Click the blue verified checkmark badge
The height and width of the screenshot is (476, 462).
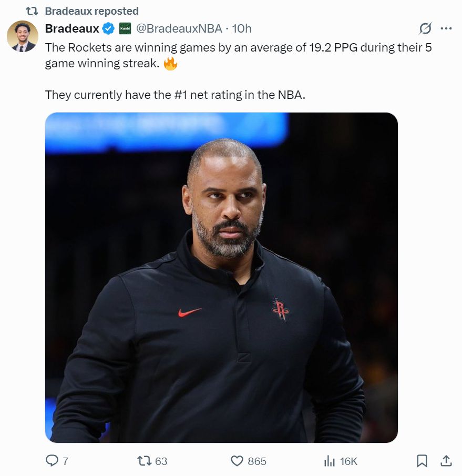109,28
